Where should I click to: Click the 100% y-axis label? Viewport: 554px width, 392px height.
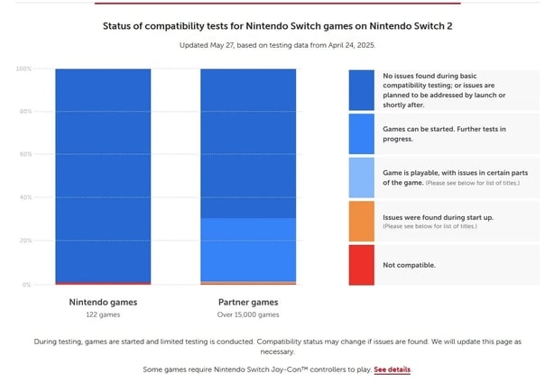pos(24,68)
